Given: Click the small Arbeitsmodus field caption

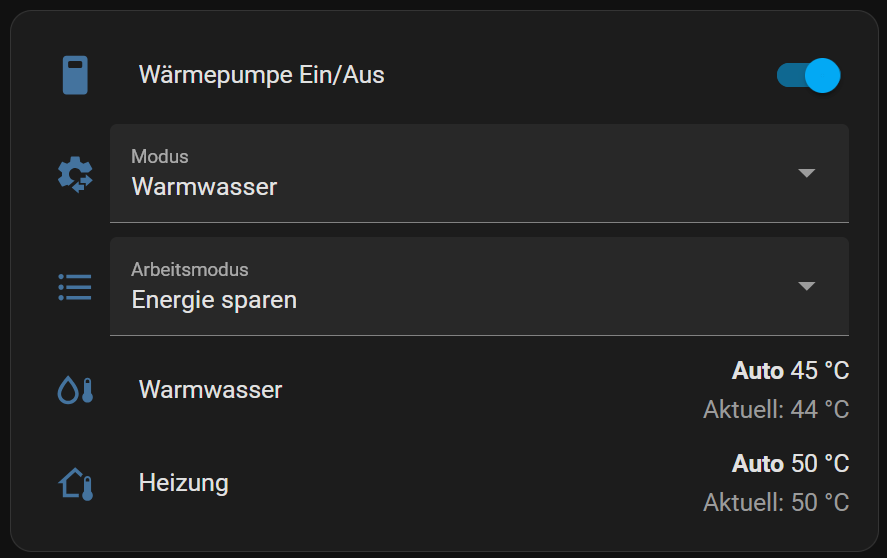Looking at the screenshot, I should (x=190, y=269).
